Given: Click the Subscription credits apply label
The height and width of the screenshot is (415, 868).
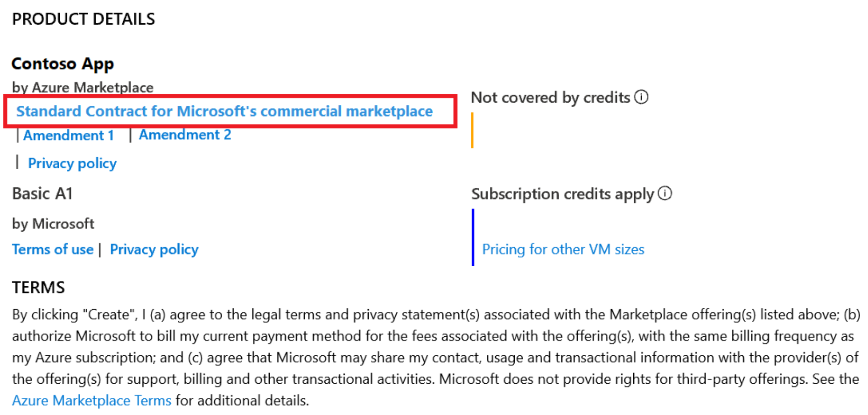Looking at the screenshot, I should (x=562, y=194).
